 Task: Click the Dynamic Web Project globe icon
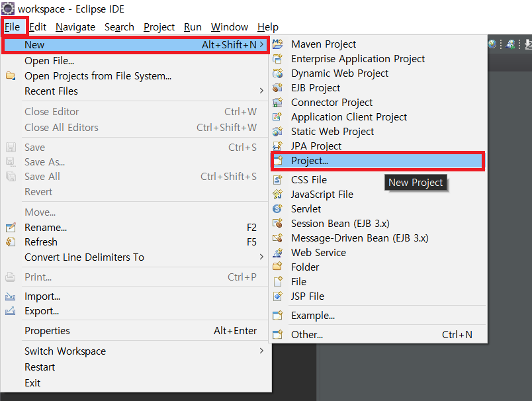tap(277, 73)
